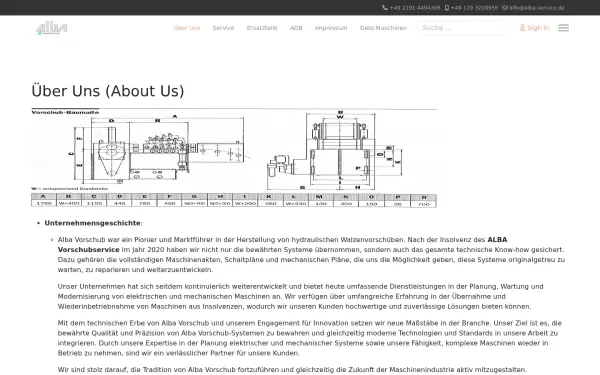Navigate to Impressum page
This screenshot has width=600, height=375.
331,28
